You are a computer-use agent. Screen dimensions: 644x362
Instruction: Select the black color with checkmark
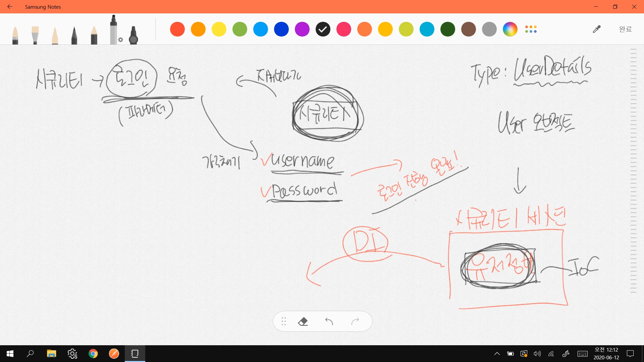click(323, 29)
